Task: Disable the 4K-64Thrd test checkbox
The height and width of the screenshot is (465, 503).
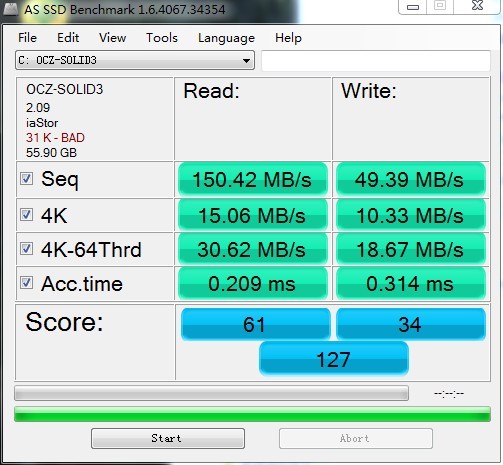Action: tap(26, 249)
